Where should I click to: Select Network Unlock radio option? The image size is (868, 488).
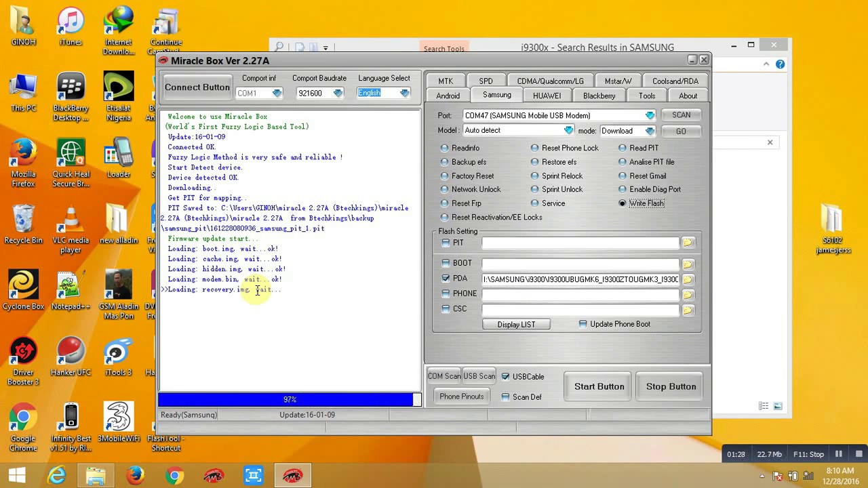(x=445, y=189)
